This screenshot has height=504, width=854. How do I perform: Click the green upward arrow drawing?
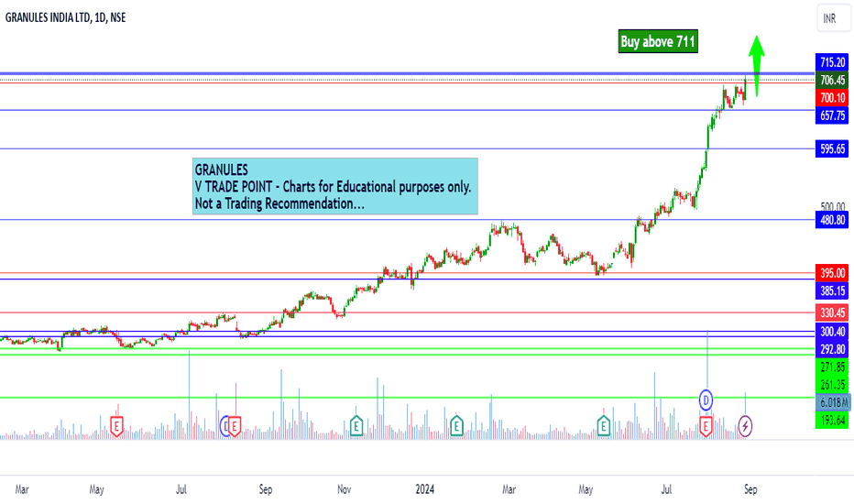click(756, 66)
